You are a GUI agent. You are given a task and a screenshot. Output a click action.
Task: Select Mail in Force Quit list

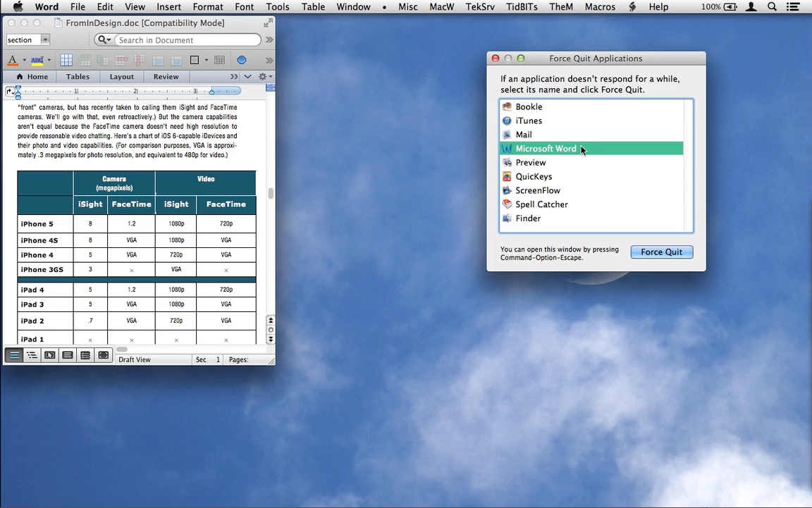591,135
